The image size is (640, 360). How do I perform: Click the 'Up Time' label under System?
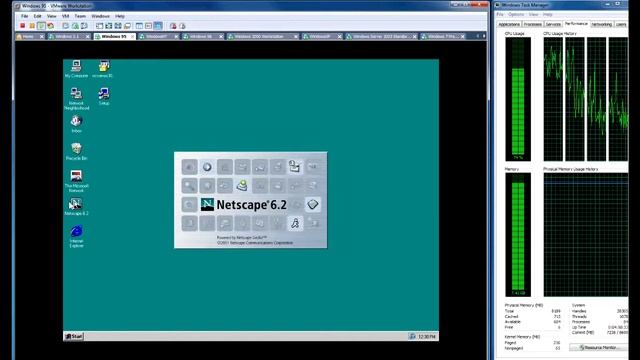[x=579, y=327]
